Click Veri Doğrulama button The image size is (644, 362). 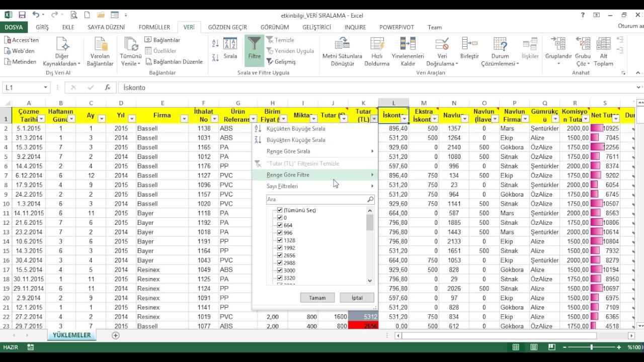click(x=442, y=51)
